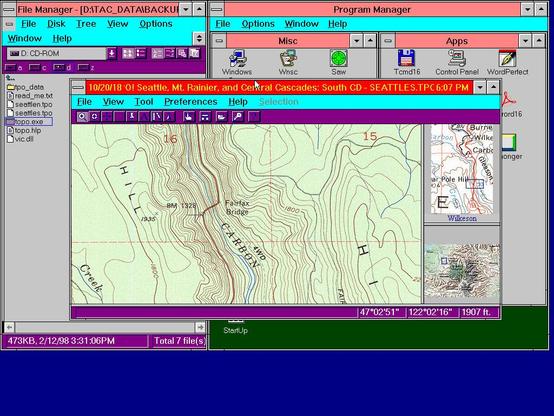Open the Tool menu in the map window
Viewport: 554px width, 416px height.
(144, 102)
